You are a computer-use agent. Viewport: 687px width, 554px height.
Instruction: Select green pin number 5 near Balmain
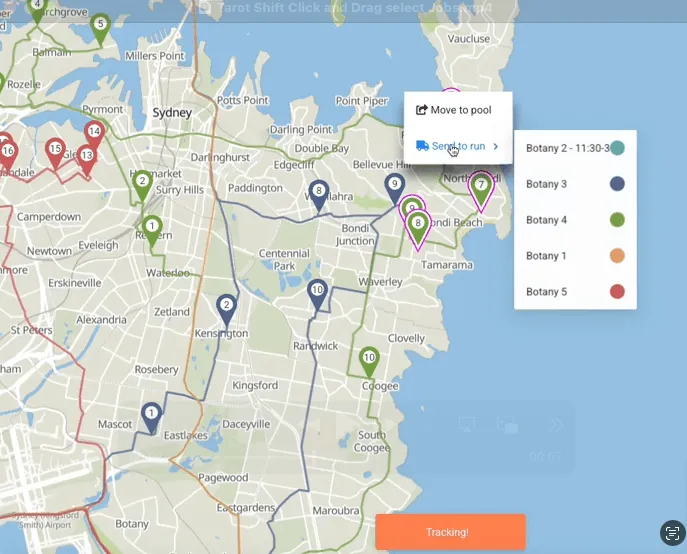tap(100, 29)
